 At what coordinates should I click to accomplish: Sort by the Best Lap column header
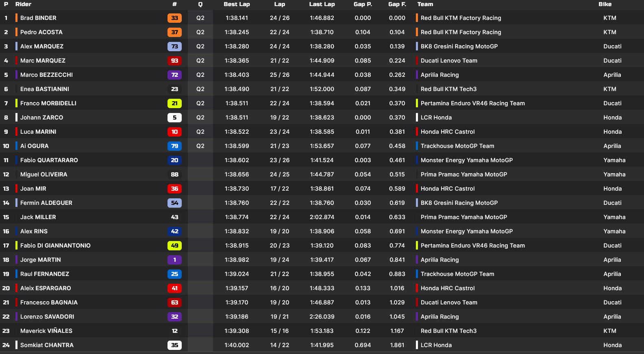(x=237, y=4)
